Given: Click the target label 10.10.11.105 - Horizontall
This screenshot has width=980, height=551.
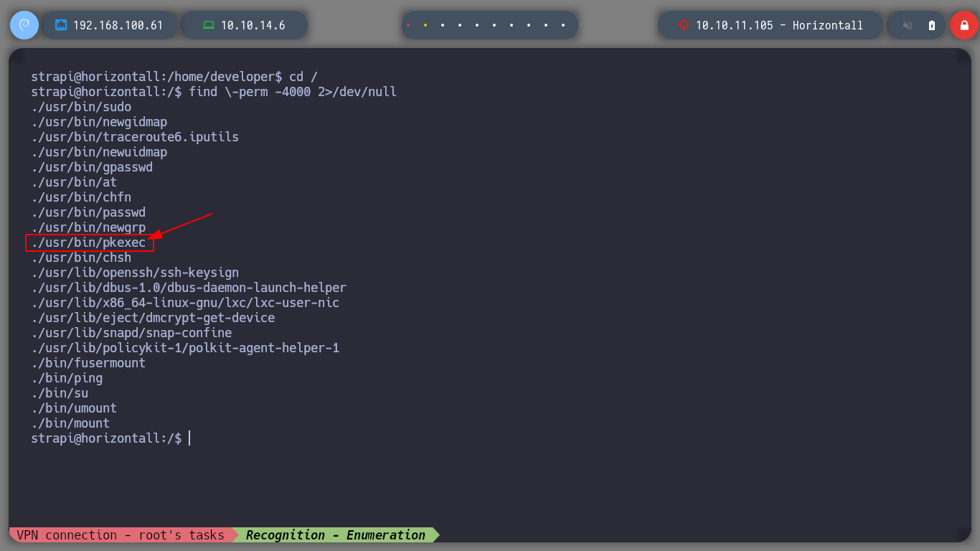Looking at the screenshot, I should point(779,25).
